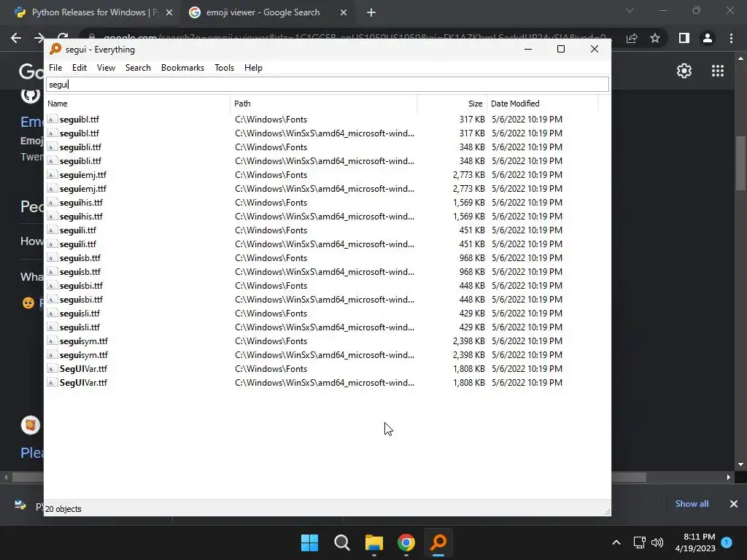Click Chrome scrollbar down arrow
Screen dimensions: 747x560
pyautogui.click(x=740, y=464)
